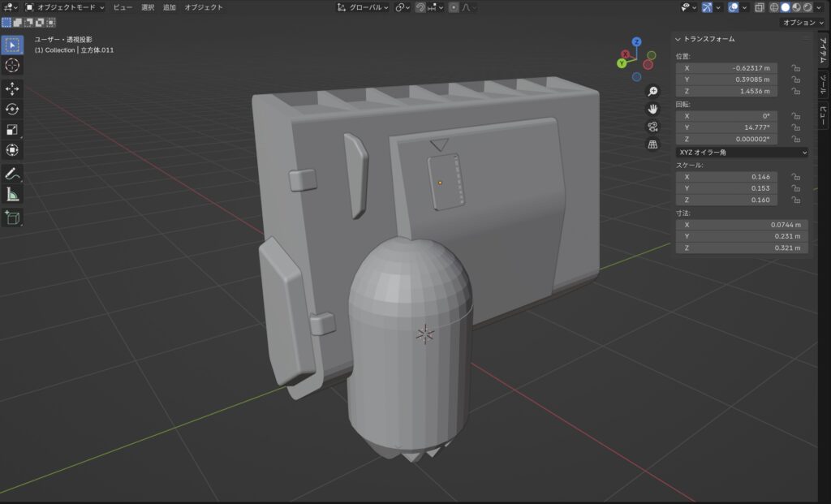Viewport: 831px width, 504px height.
Task: Click the オプション button
Action: coord(803,23)
